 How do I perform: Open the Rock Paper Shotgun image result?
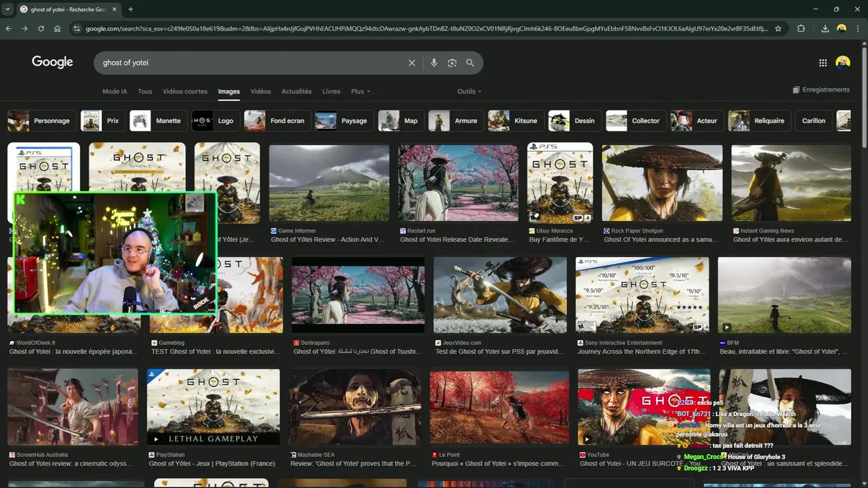click(662, 184)
